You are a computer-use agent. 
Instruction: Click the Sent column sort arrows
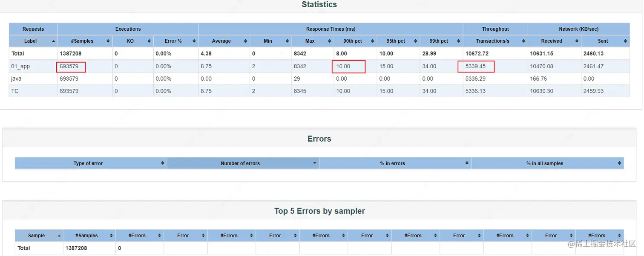click(x=626, y=41)
